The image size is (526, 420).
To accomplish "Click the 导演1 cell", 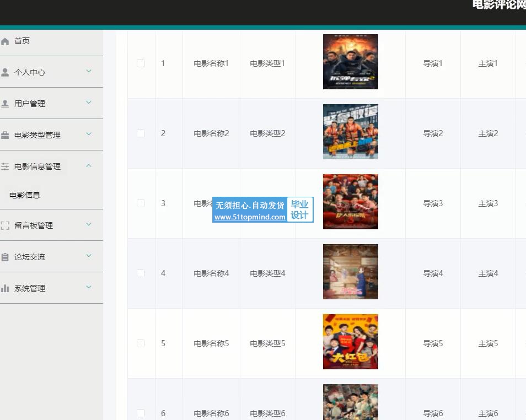I will pos(433,63).
